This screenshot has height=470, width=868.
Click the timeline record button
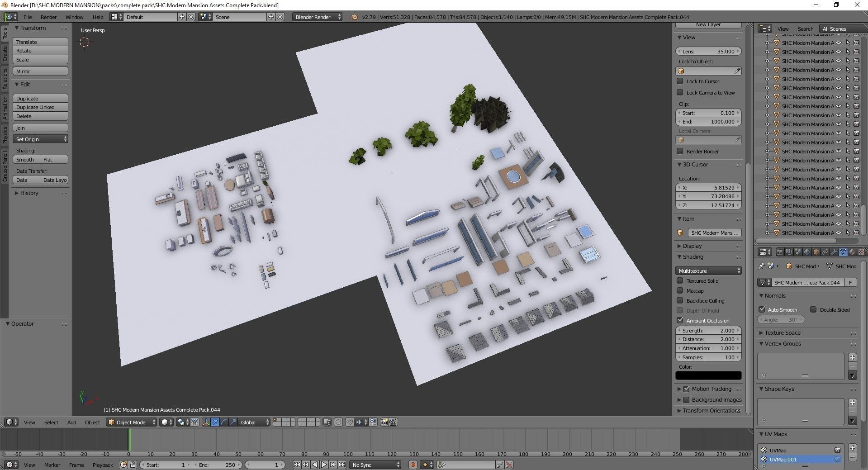point(413,465)
